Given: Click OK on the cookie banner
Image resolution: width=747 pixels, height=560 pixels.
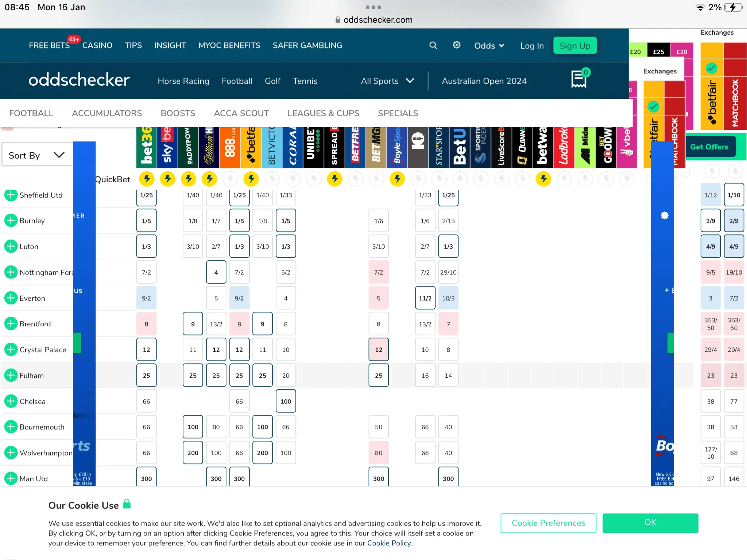Looking at the screenshot, I should [x=650, y=522].
